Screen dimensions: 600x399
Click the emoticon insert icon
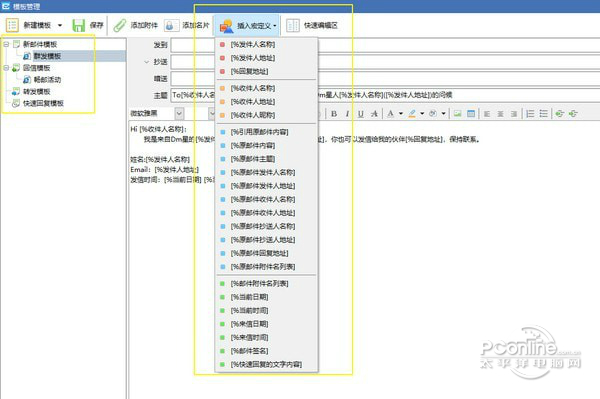[x=433, y=114]
